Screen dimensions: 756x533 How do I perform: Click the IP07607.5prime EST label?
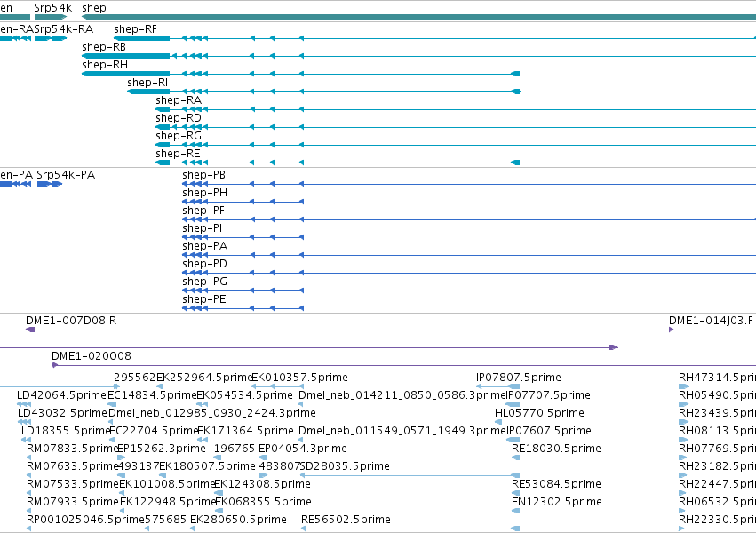(x=549, y=431)
